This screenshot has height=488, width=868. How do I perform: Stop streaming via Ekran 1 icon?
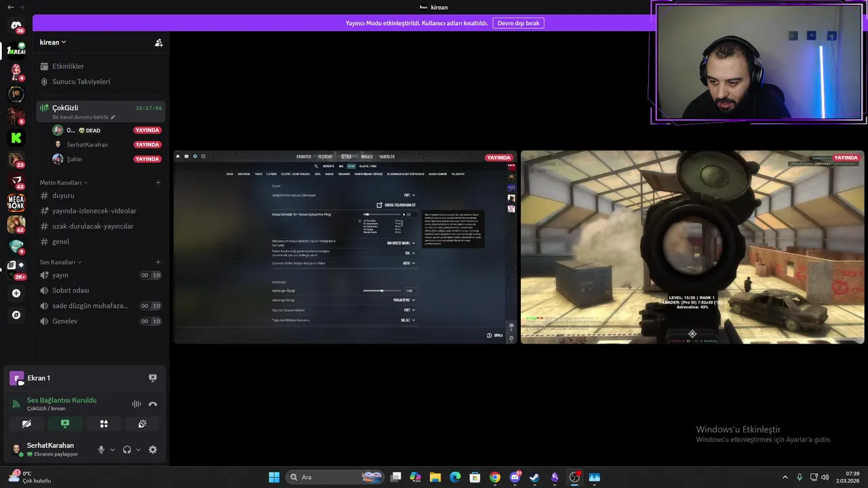click(x=153, y=378)
